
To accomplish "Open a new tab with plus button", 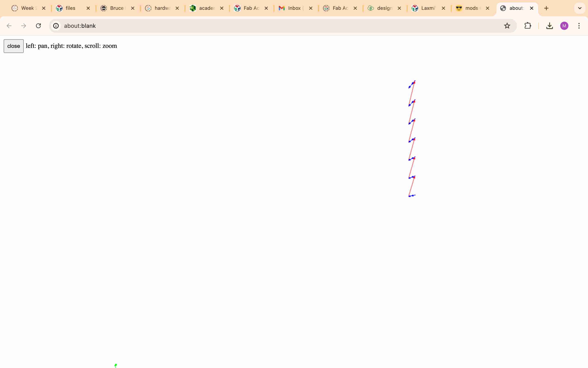I will pyautogui.click(x=546, y=8).
